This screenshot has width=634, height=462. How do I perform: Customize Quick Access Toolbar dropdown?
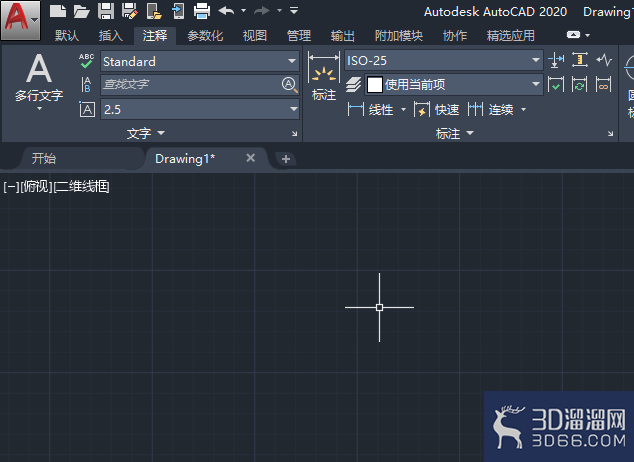click(294, 11)
